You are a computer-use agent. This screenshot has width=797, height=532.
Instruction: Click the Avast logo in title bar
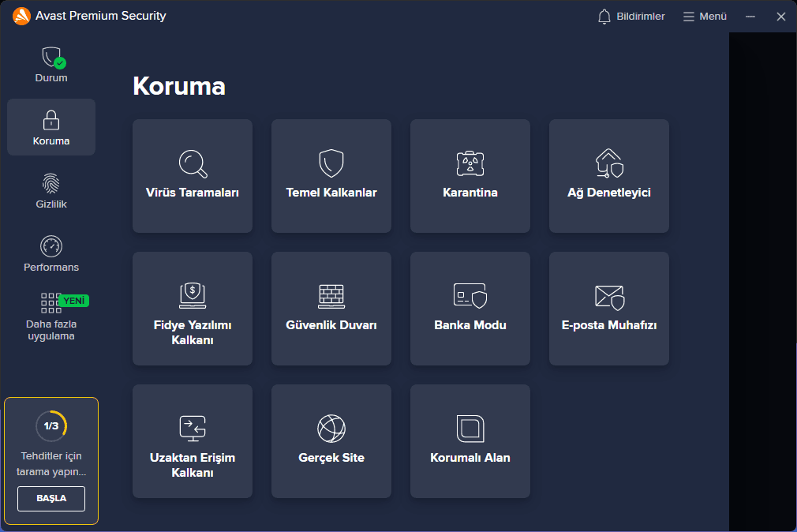[x=22, y=16]
